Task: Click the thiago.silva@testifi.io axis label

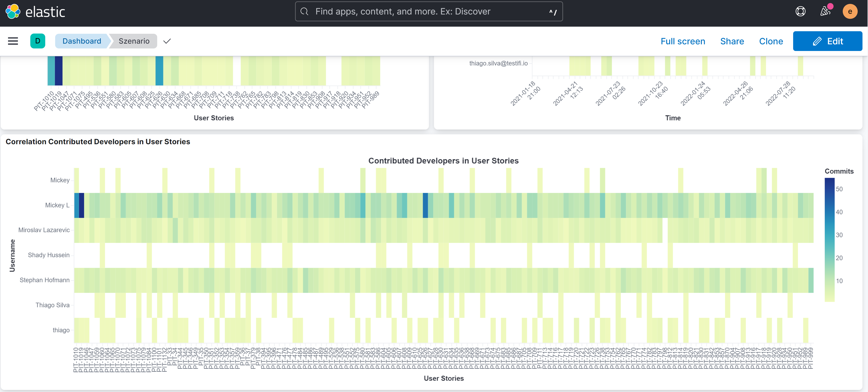Action: click(x=498, y=63)
